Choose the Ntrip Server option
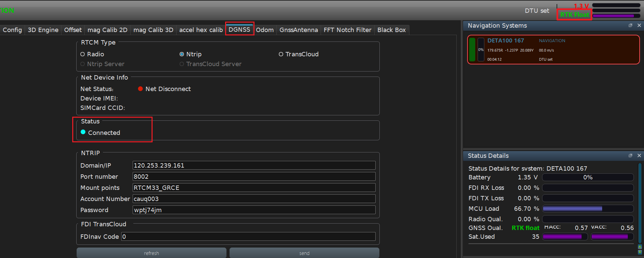Screen dimensions: 644x258 [102, 64]
